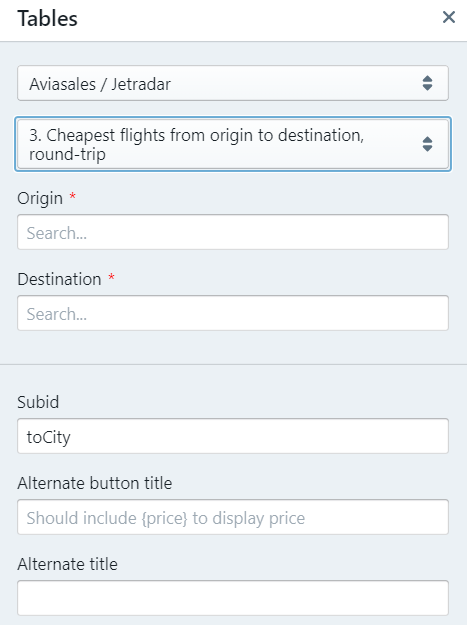Click the Origin field label
The image size is (467, 625).
coord(40,199)
